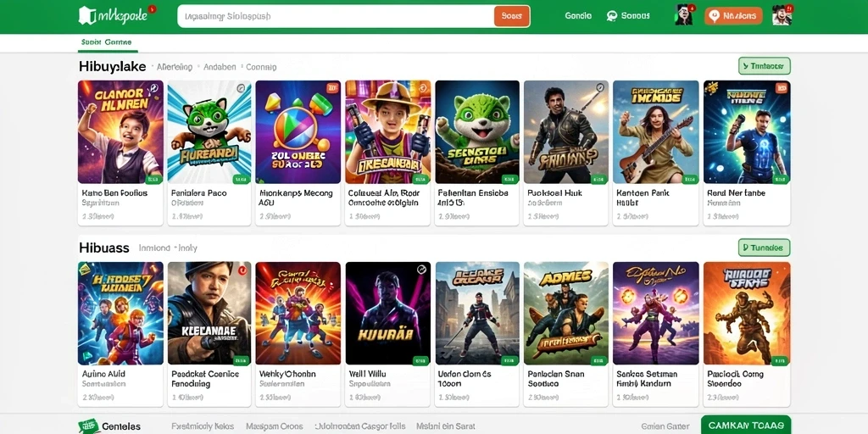Viewport: 868px width, 434px height.
Task: Click corner icon on Well Willu thumbnail
Action: click(x=422, y=270)
